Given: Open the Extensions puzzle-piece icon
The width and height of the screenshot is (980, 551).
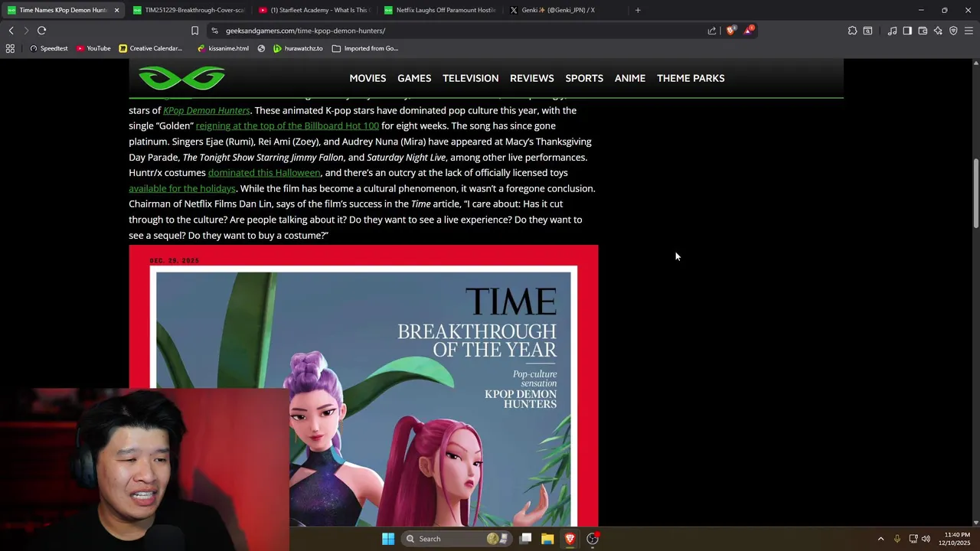Looking at the screenshot, I should pos(852,31).
